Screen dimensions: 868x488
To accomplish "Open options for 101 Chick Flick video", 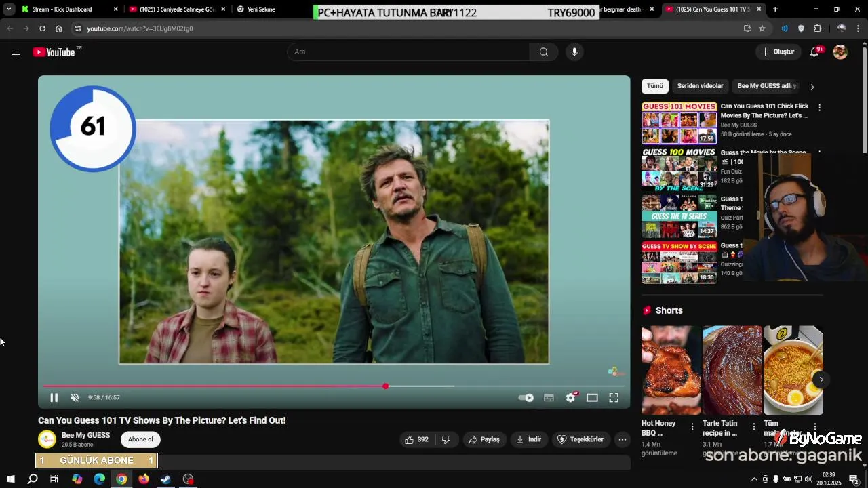I will pyautogui.click(x=819, y=108).
